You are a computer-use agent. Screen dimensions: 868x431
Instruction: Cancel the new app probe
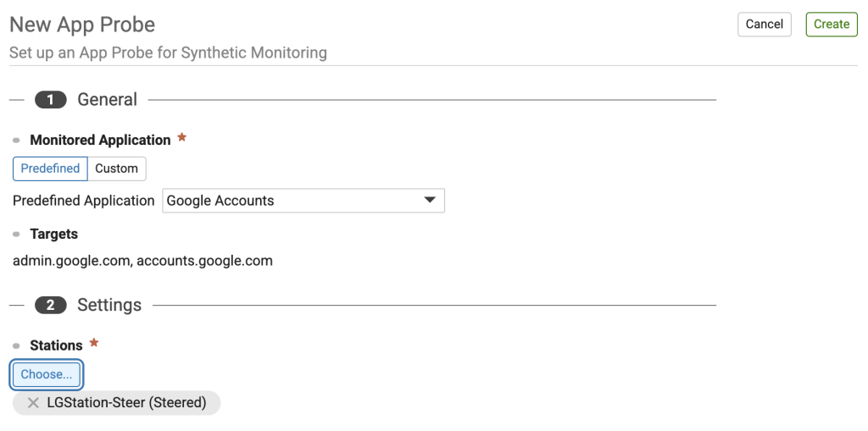764,25
